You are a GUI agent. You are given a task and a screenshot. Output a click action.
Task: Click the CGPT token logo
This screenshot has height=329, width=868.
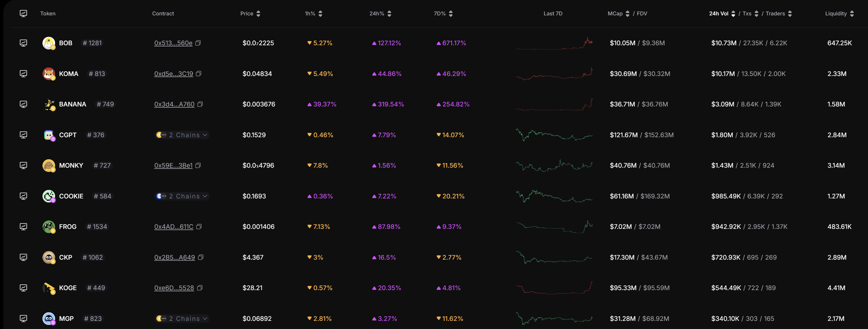pos(49,134)
